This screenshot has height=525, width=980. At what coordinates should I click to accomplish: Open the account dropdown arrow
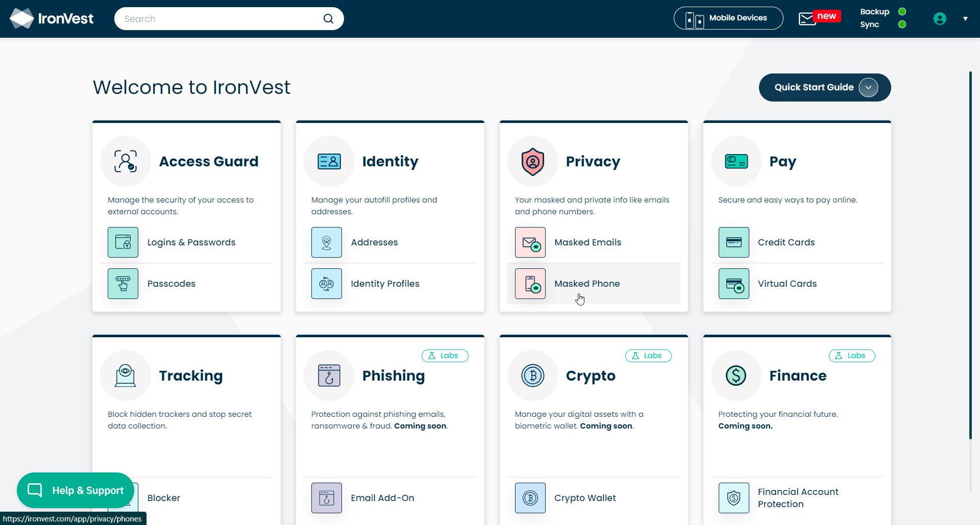[965, 19]
